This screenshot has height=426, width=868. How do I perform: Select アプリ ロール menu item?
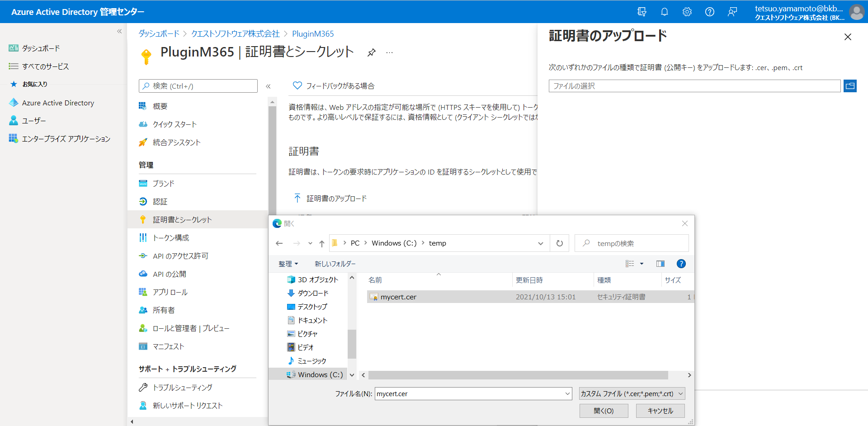coord(170,292)
